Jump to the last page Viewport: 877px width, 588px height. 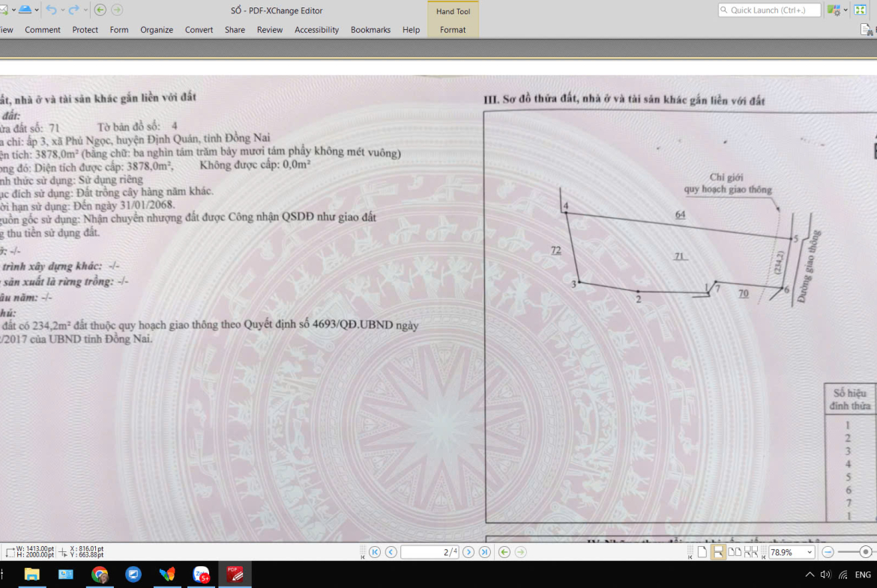[x=485, y=552]
